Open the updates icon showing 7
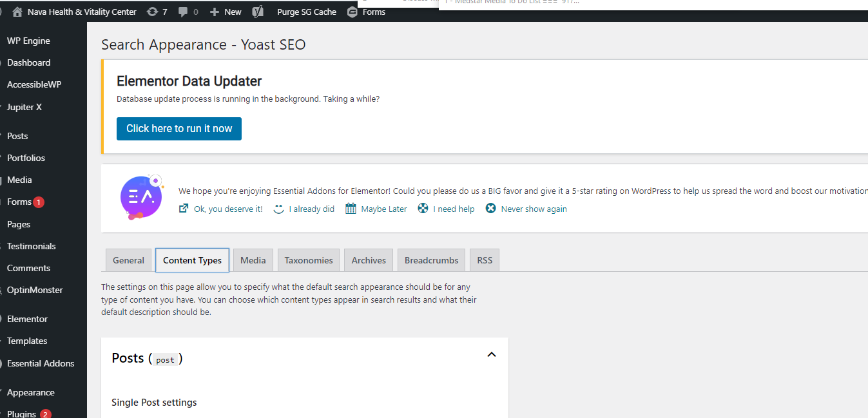 click(152, 12)
